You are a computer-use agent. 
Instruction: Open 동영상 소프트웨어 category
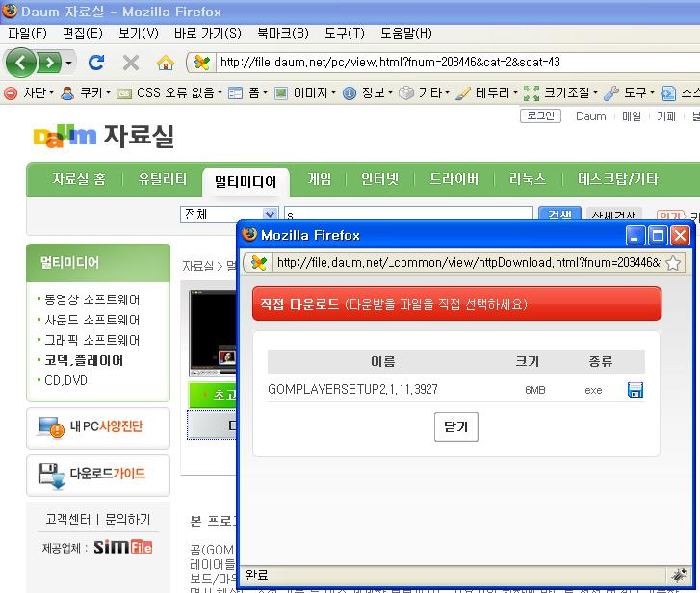pos(92,299)
